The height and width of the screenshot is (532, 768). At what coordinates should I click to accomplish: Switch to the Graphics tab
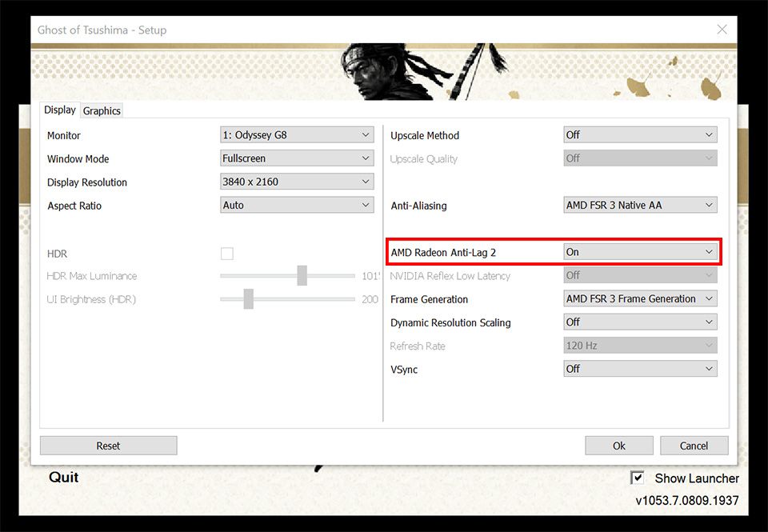pyautogui.click(x=101, y=110)
